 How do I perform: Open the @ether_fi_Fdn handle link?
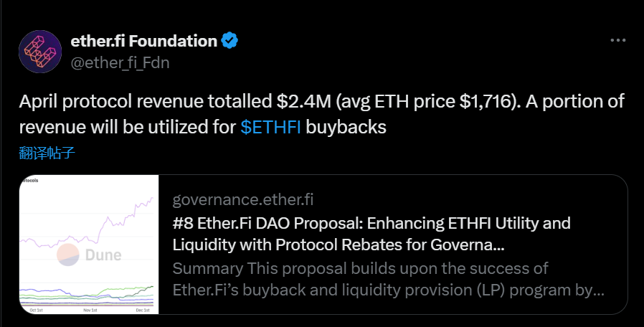pyautogui.click(x=120, y=62)
